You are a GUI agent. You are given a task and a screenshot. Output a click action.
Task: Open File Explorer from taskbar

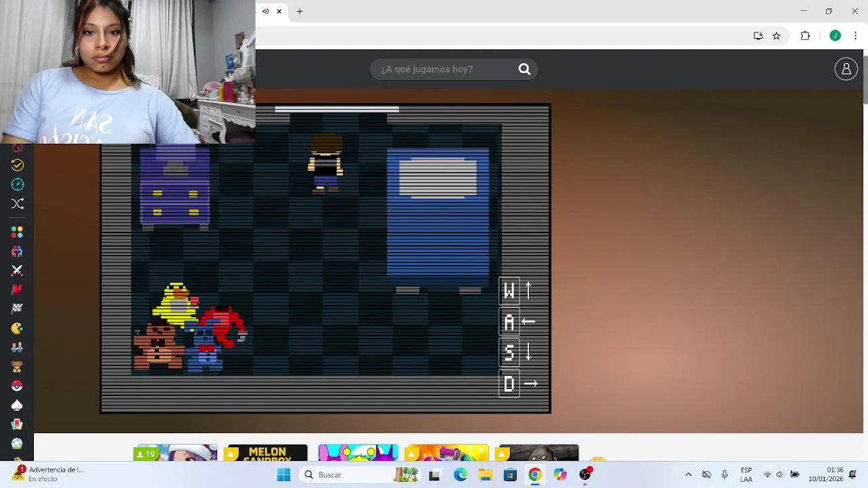[x=486, y=474]
